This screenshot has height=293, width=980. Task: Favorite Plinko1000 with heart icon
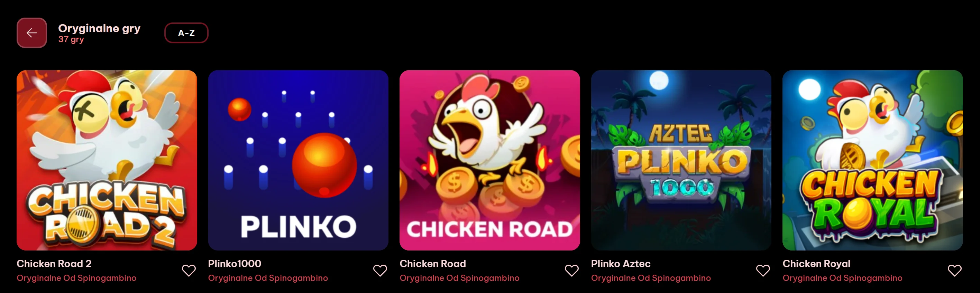(x=380, y=271)
